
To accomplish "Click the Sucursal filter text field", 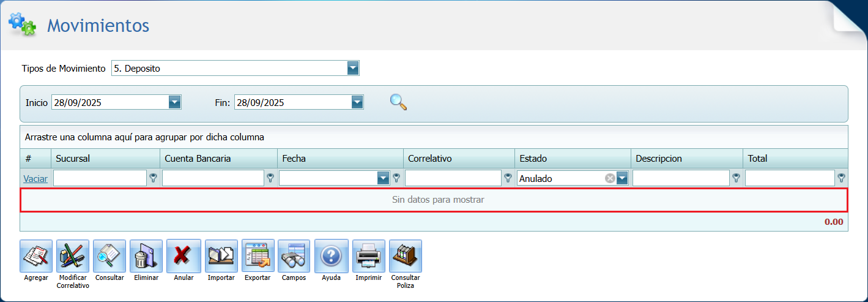I will [100, 178].
